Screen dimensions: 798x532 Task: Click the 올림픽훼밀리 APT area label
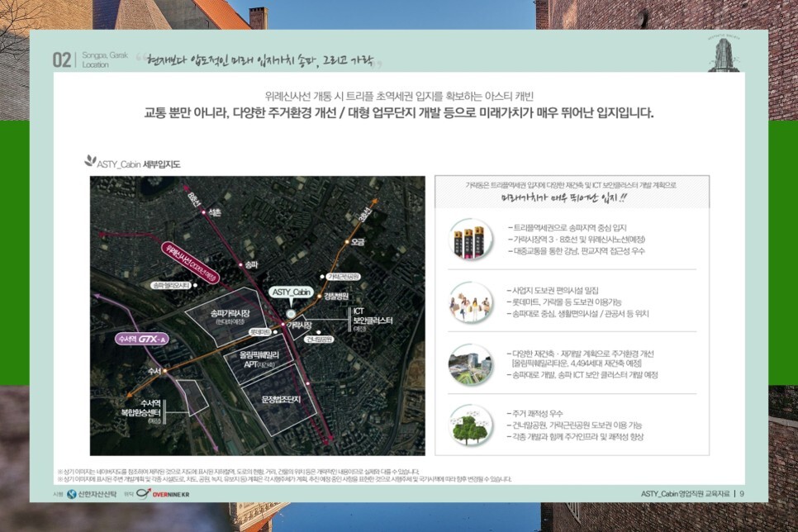(259, 359)
